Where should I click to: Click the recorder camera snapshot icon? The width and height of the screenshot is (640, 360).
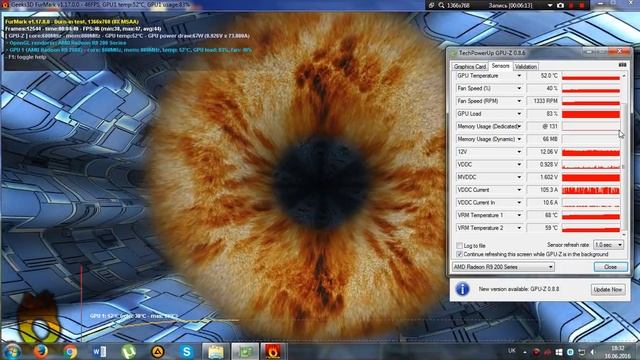coord(560,5)
